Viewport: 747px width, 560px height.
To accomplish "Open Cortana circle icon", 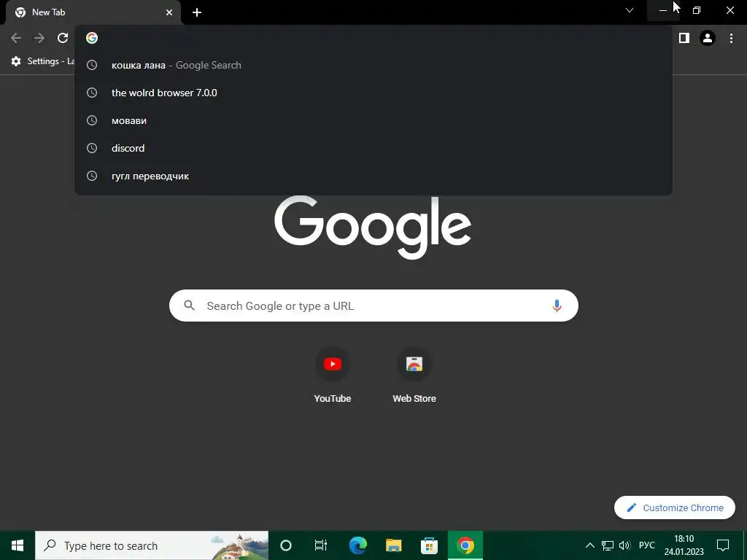I will [x=286, y=545].
